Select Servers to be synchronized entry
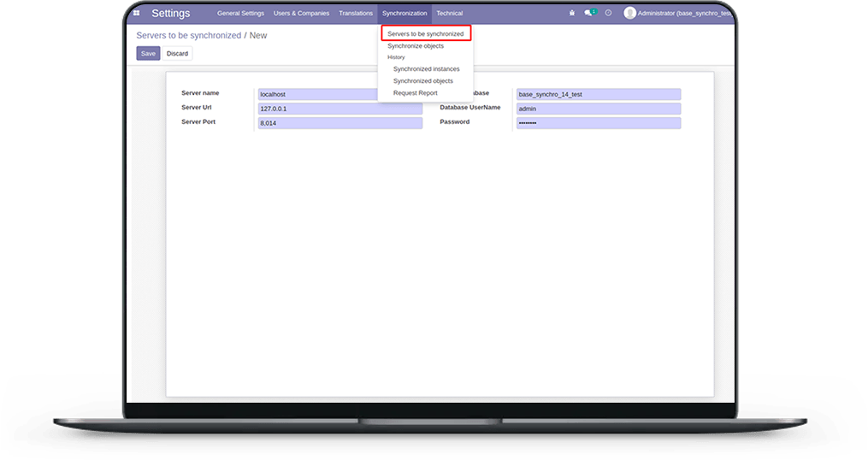The image size is (868, 460). (426, 33)
